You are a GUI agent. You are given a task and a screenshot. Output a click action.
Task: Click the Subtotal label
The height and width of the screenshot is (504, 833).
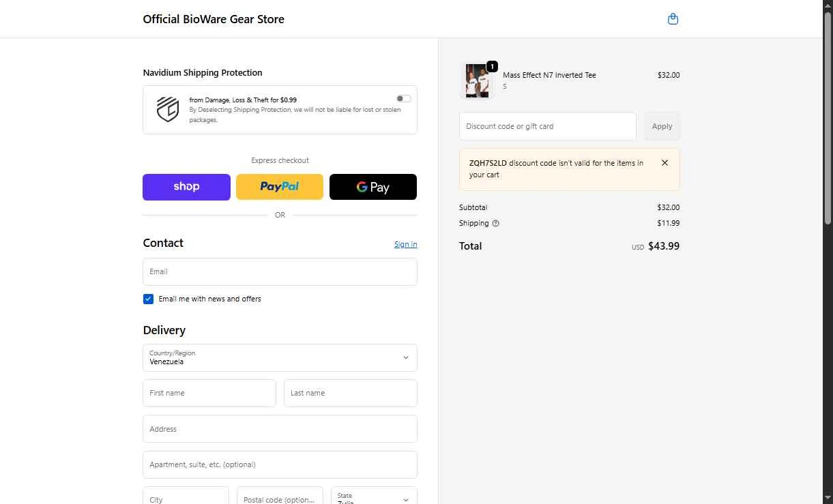coord(473,207)
